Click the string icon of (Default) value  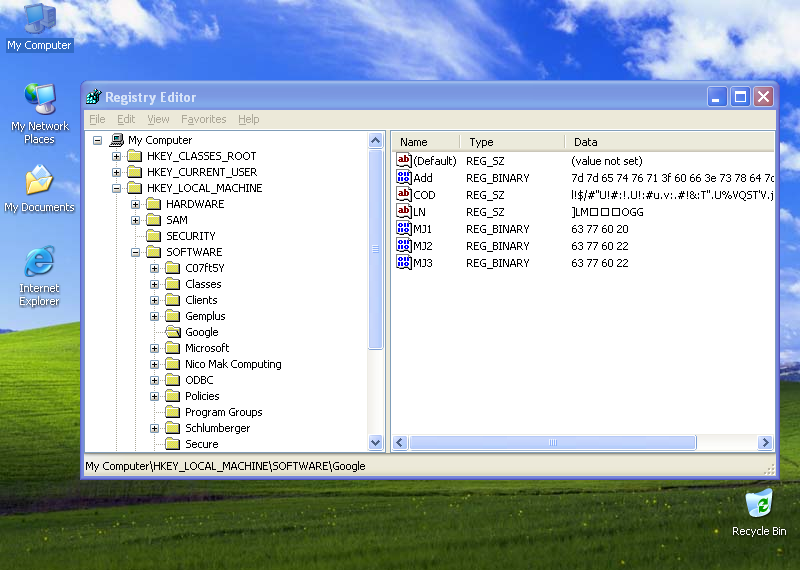404,160
